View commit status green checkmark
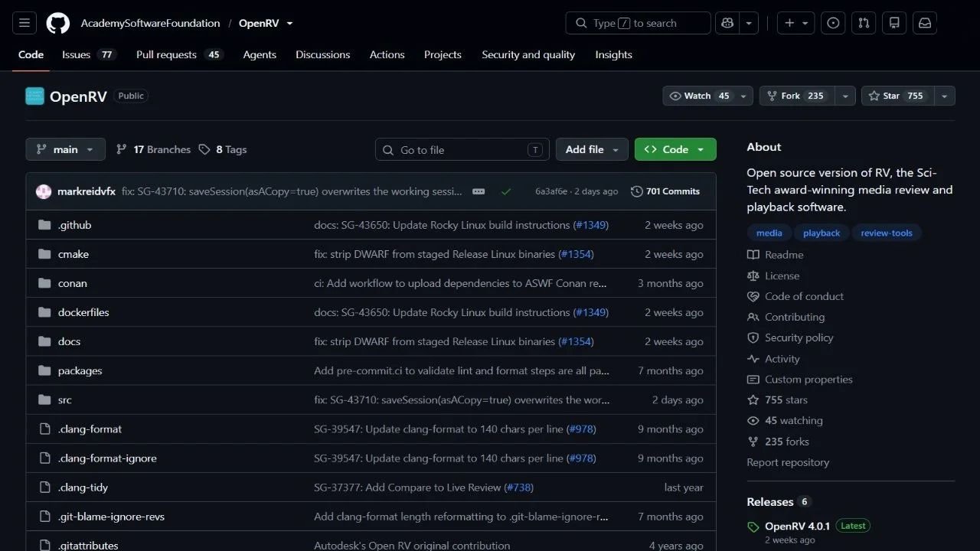 tap(506, 191)
